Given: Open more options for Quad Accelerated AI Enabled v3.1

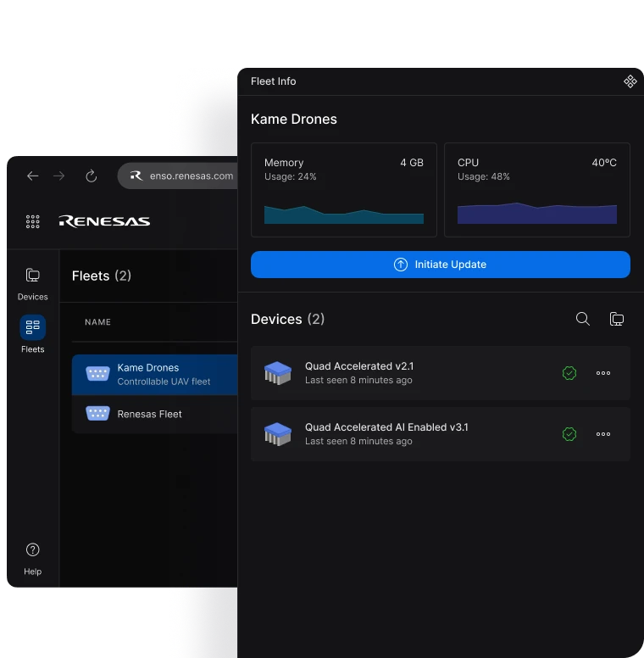Looking at the screenshot, I should point(603,434).
